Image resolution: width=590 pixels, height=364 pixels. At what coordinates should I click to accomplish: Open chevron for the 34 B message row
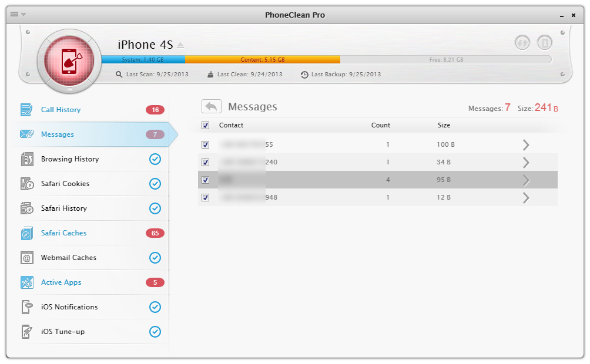tap(526, 163)
